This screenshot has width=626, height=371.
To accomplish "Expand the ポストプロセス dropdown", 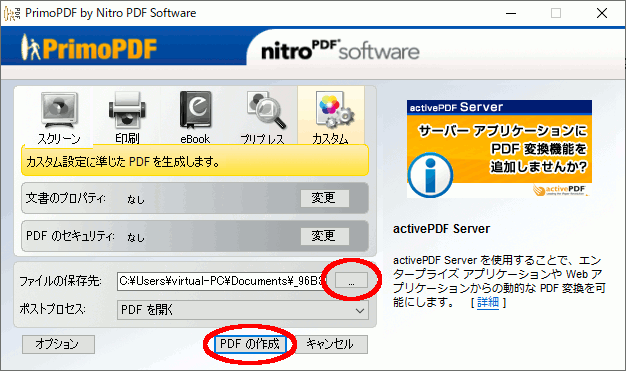I will pos(243,310).
